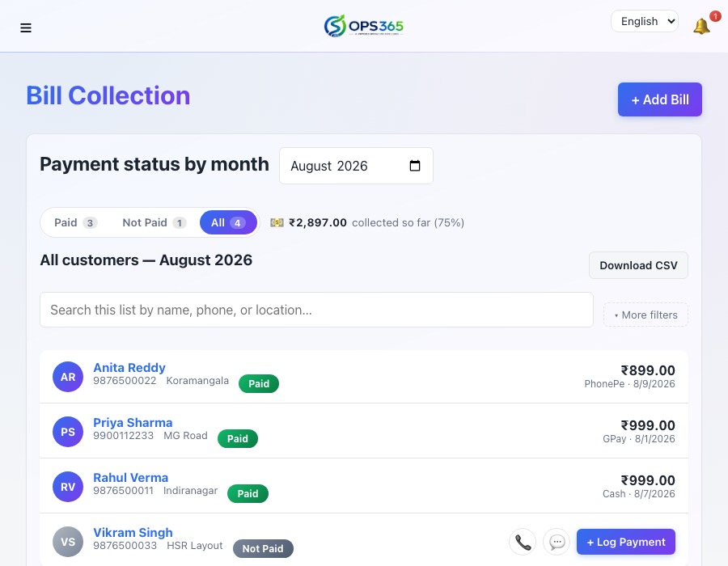The height and width of the screenshot is (566, 728).
Task: Click the HSR Layout location text
Action: point(194,546)
